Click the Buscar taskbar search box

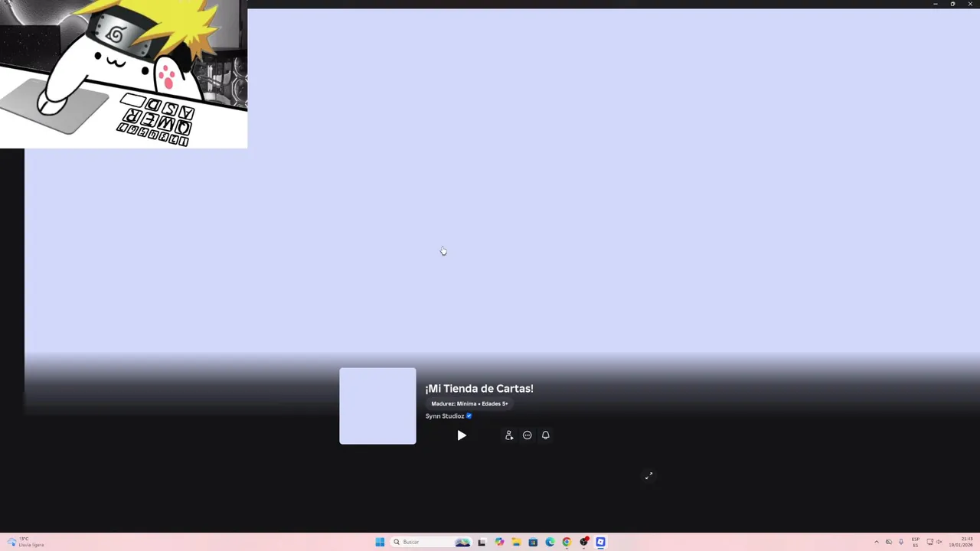(x=432, y=542)
